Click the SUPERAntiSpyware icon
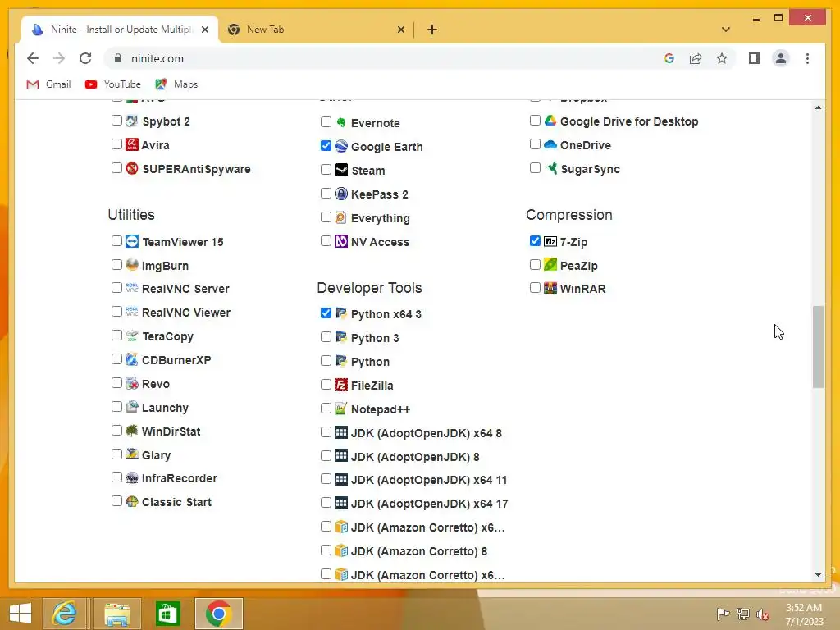 pos(132,168)
